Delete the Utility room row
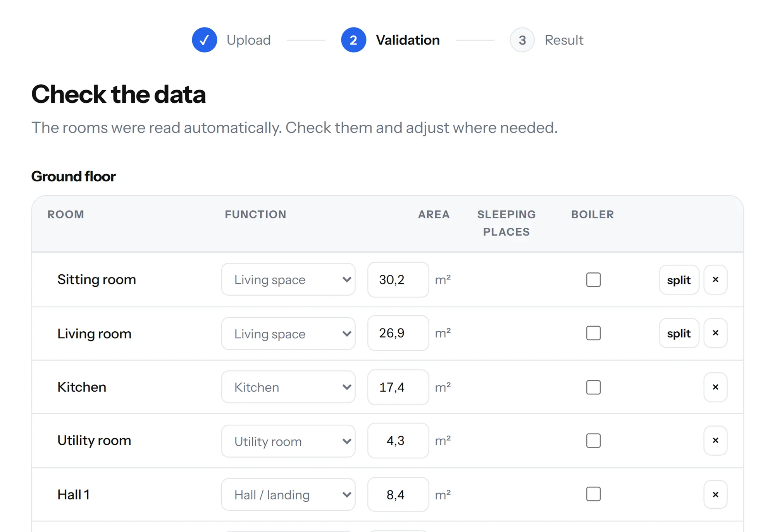The image size is (775, 532). tap(715, 441)
